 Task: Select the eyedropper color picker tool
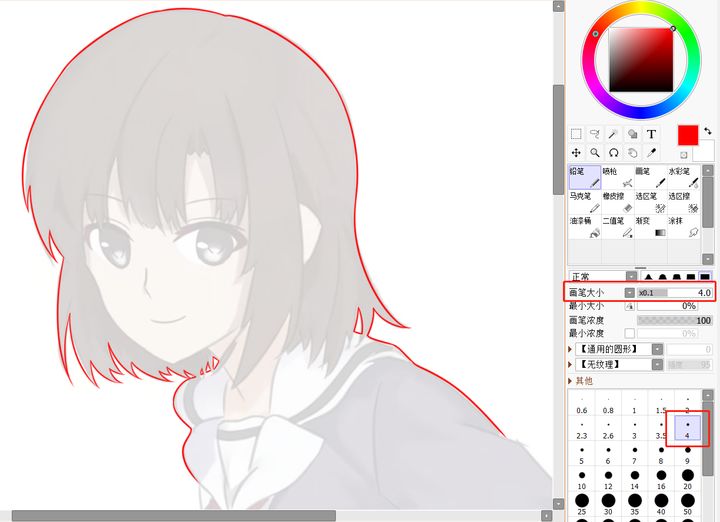651,153
